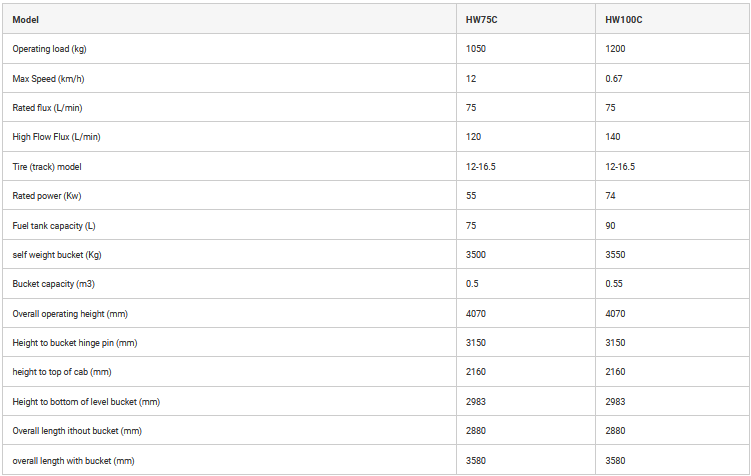Click the HW75C operating load value 1050
Image resolution: width=751 pixels, height=476 pixels.
click(x=476, y=49)
